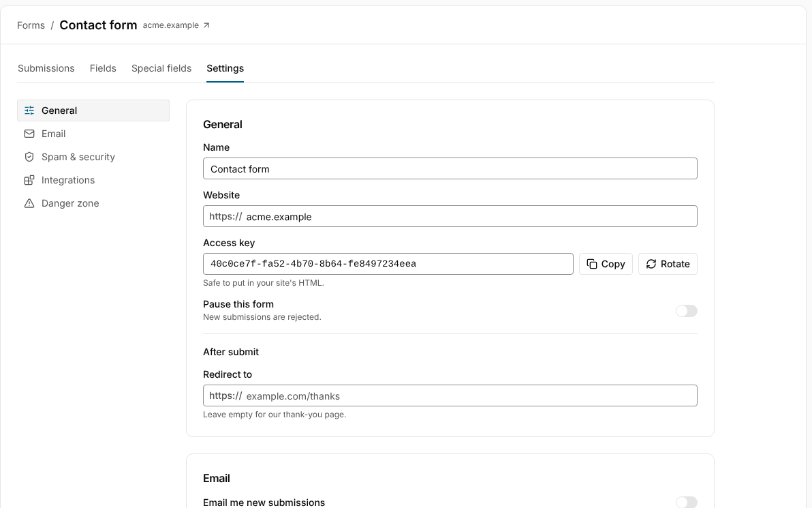The height and width of the screenshot is (508, 812).
Task: Click the Spam & security shield icon
Action: coord(29,157)
